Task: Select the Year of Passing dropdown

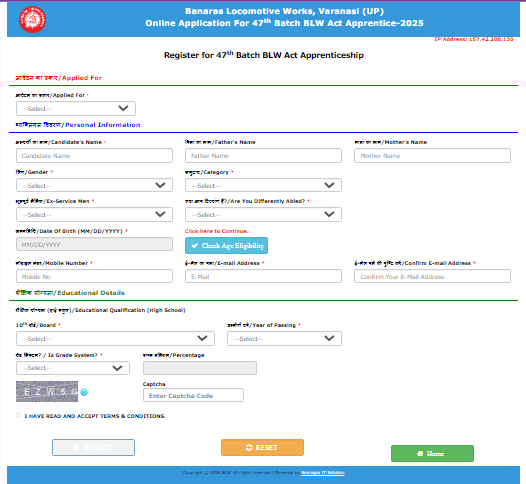Action: (x=284, y=338)
